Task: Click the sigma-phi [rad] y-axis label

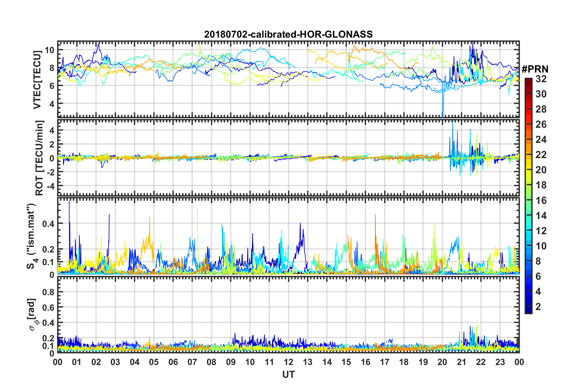Action: coord(33,315)
